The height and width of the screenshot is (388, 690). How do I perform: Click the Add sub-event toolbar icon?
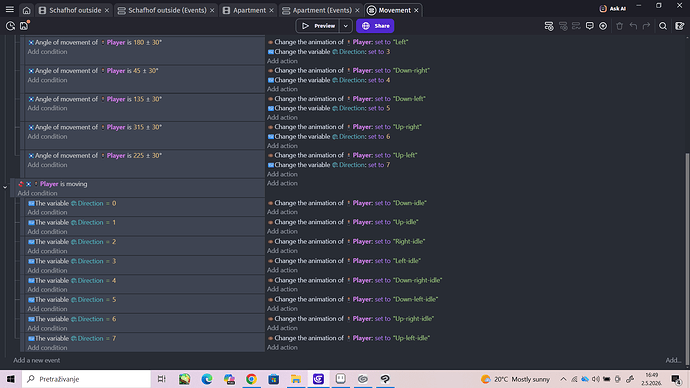tap(563, 26)
